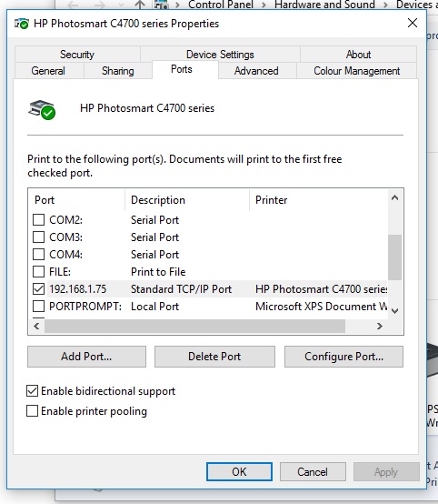This screenshot has height=504, width=438.
Task: Open the Security tab
Action: (77, 55)
